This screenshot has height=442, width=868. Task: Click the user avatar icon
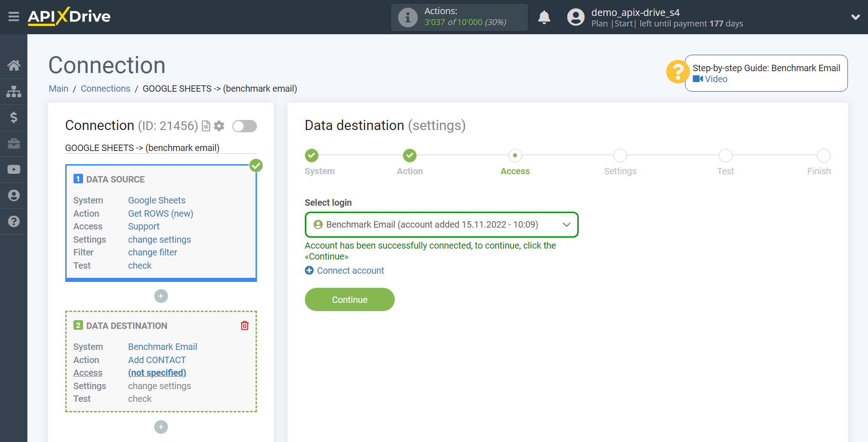coord(575,17)
